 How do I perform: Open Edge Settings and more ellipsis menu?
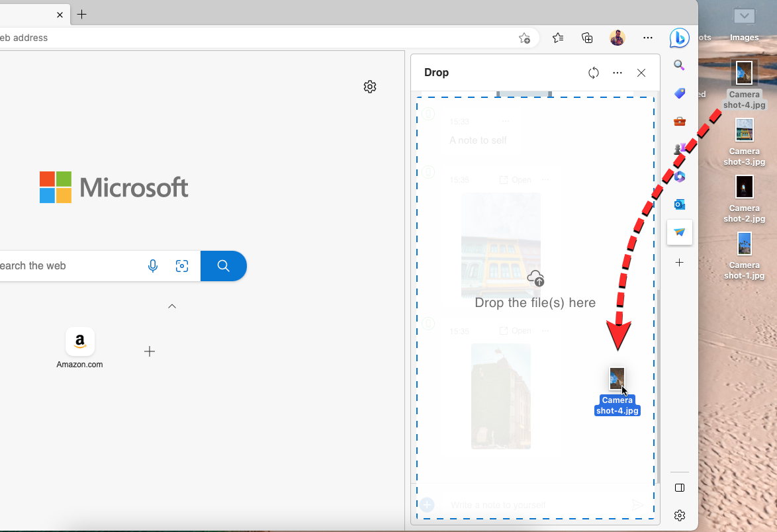point(648,38)
